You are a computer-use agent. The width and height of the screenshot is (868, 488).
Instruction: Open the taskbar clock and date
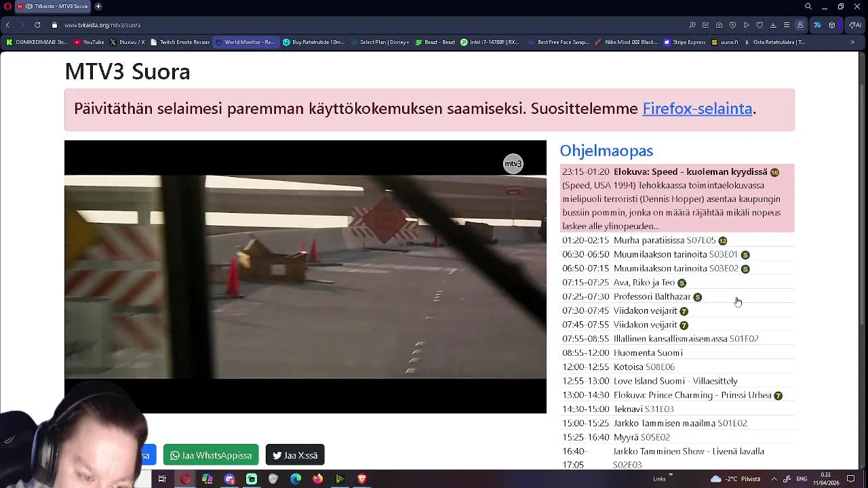click(827, 479)
